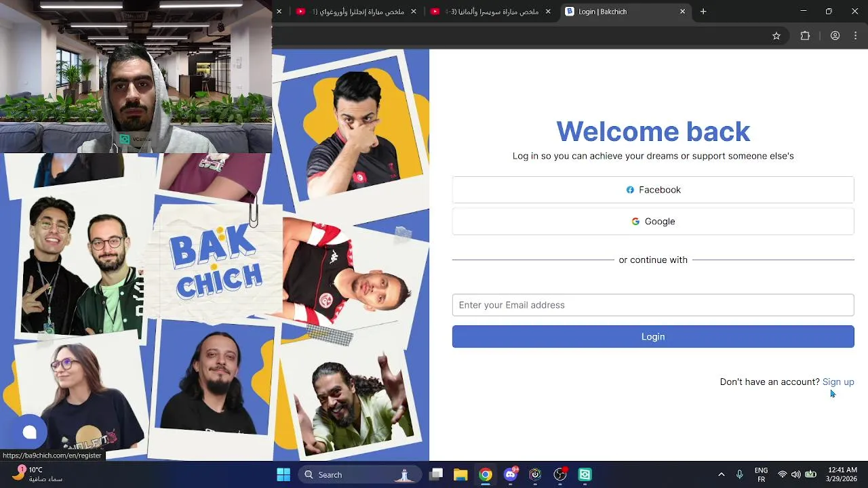Click the Chrome taskbar icon
Viewport: 868px width, 488px height.
[486, 474]
